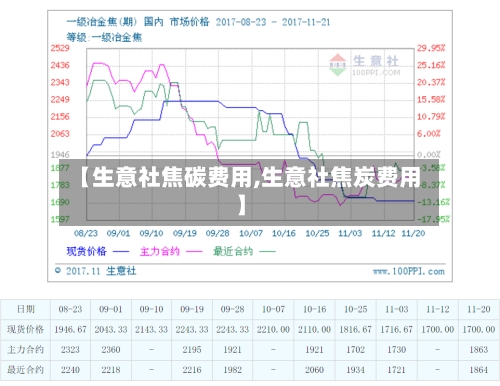Click the 6.00% label on the right axis

429,134
